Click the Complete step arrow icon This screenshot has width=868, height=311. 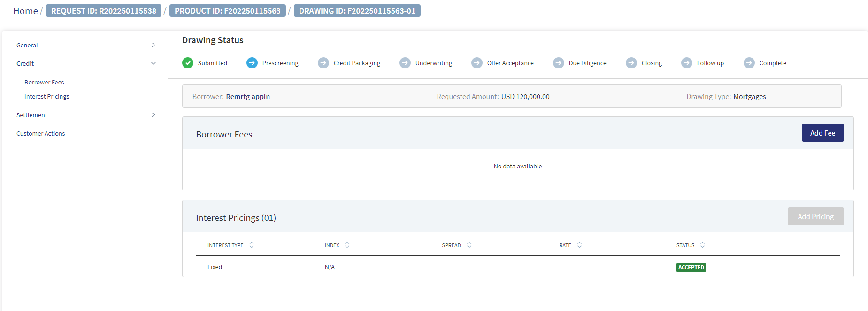[749, 63]
